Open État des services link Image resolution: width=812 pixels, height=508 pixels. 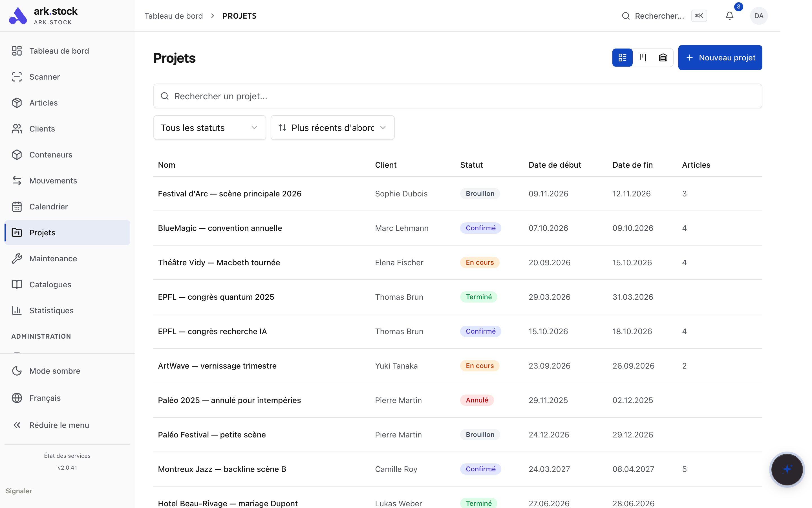click(x=67, y=456)
